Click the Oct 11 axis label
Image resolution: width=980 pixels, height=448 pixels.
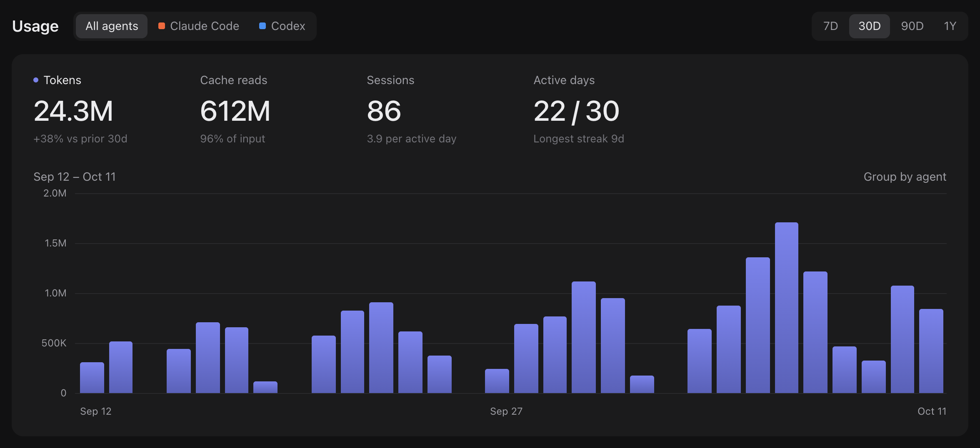click(x=932, y=411)
